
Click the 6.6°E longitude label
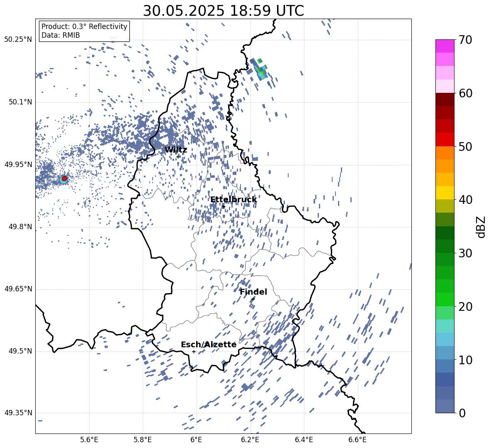click(357, 440)
